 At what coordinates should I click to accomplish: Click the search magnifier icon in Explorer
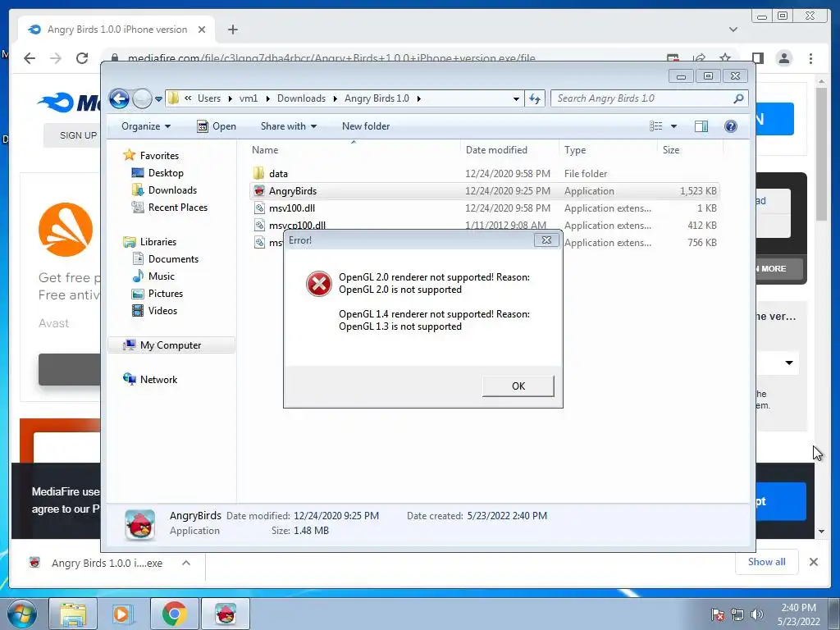click(x=739, y=98)
